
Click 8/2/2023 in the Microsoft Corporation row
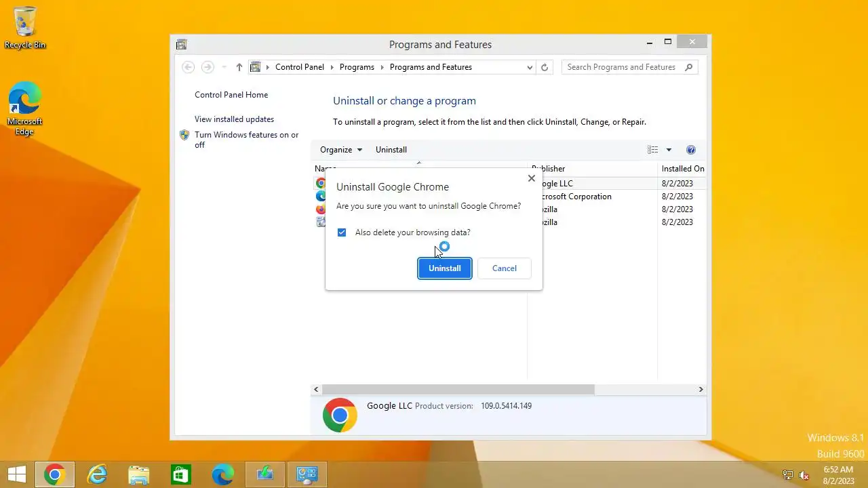tap(677, 197)
